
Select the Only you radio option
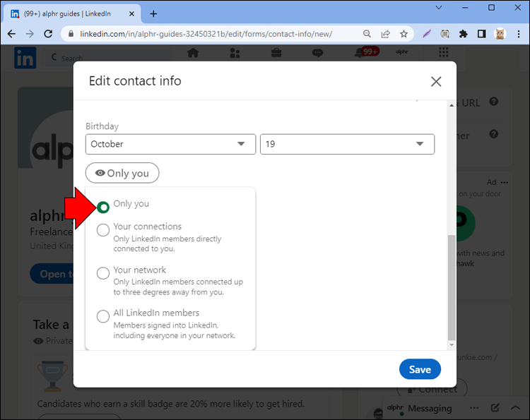pos(103,207)
